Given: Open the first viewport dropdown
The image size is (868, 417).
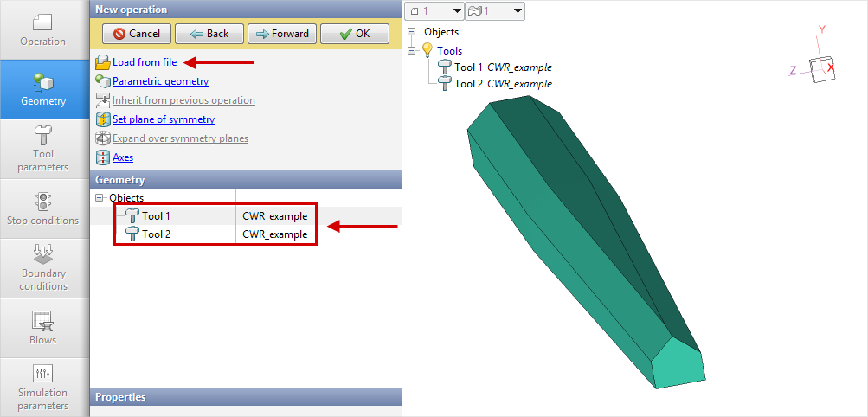Looking at the screenshot, I should 434,10.
